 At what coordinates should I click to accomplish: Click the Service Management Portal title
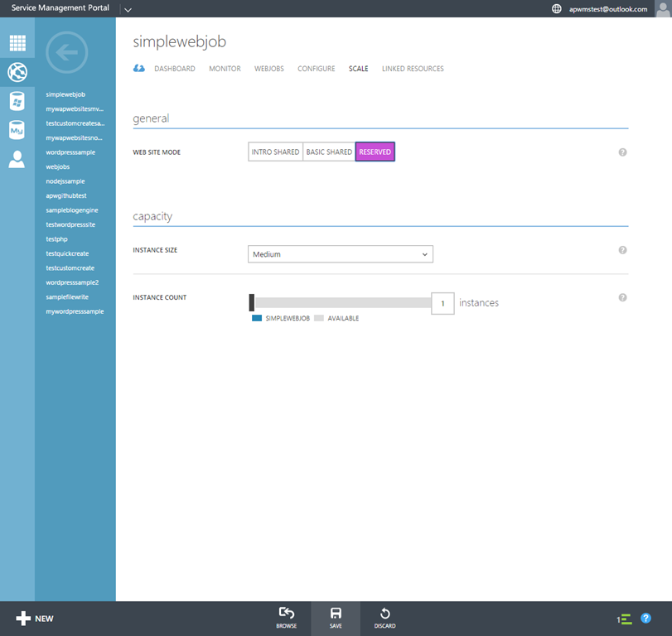[60, 7]
